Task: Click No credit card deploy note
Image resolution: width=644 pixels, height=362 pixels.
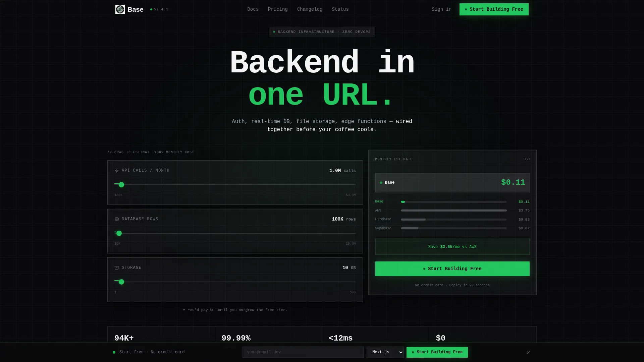Action: [452, 285]
